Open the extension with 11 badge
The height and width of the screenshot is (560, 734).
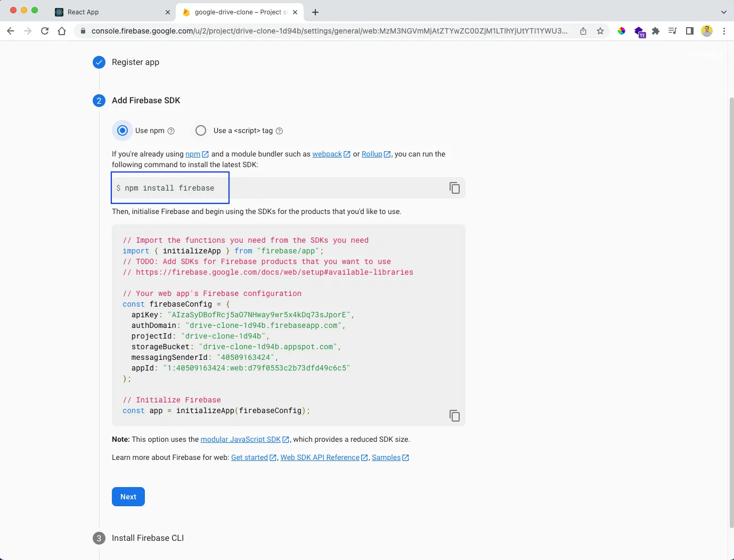pos(639,32)
